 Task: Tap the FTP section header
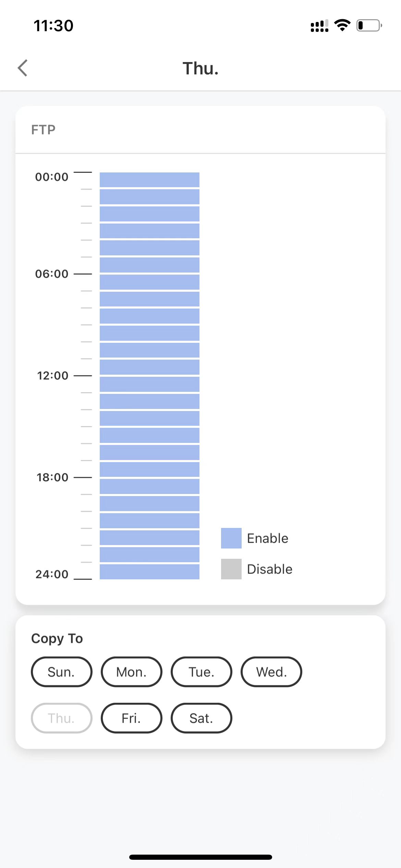tap(43, 130)
